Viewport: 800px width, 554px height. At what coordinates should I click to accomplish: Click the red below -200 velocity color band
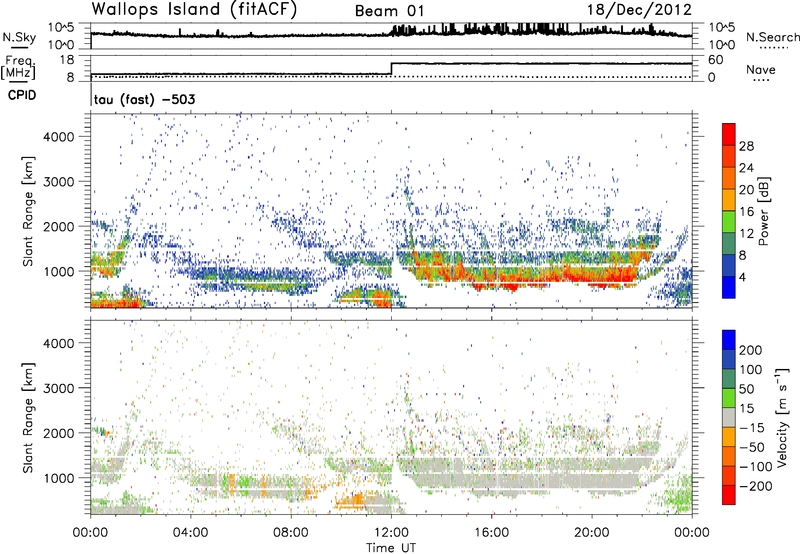[x=729, y=495]
